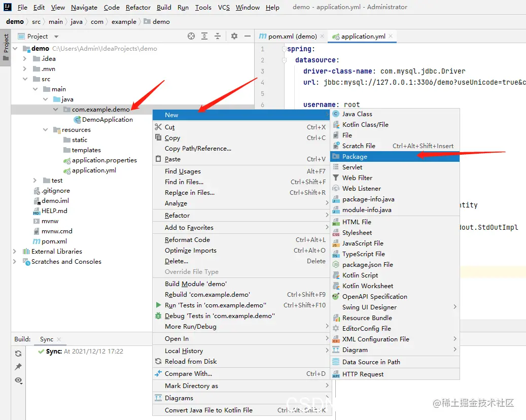Click Copy Path/Reference in context menu
Viewport: 526px width, 420px height.
241,149
